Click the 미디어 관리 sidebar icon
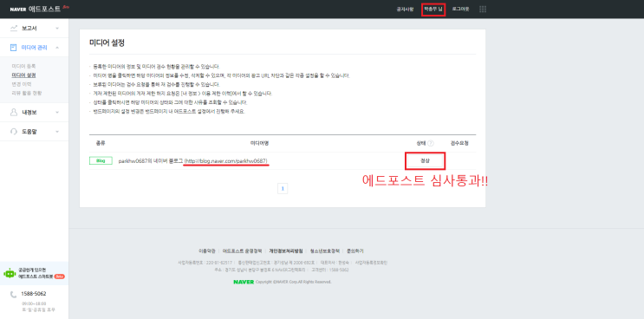Image resolution: width=644 pixels, height=319 pixels. tap(14, 48)
